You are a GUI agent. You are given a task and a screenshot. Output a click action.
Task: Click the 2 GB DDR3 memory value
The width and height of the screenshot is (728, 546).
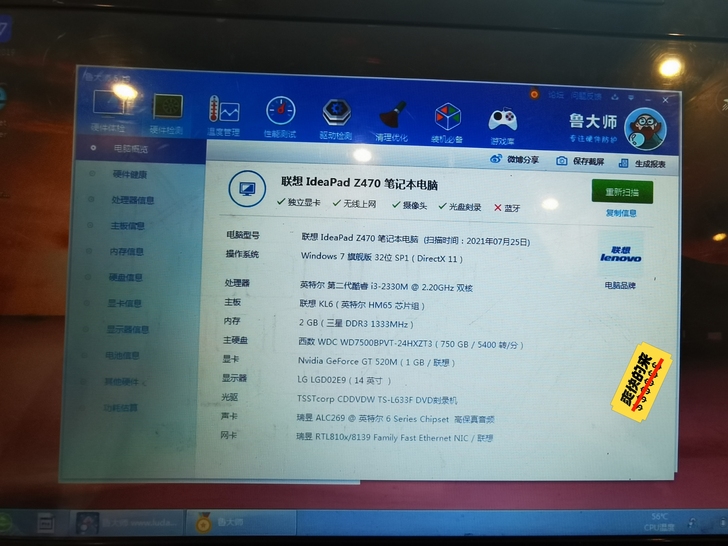356,324
